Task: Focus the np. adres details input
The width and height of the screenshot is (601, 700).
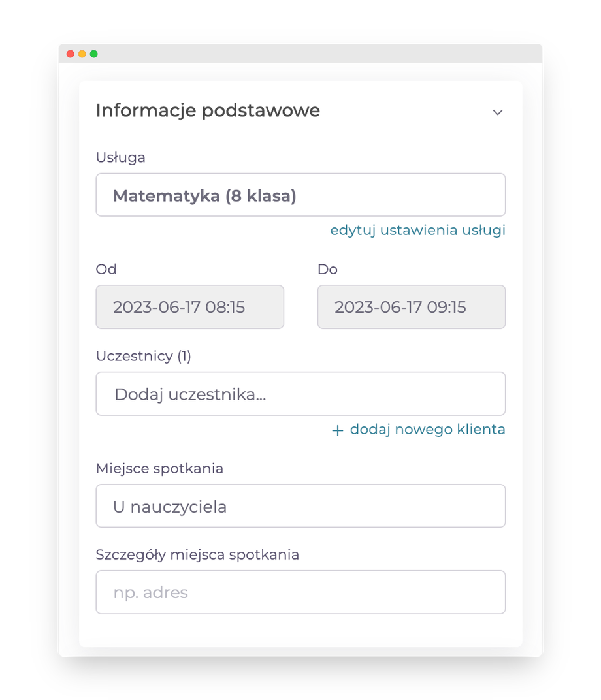Action: tap(300, 592)
